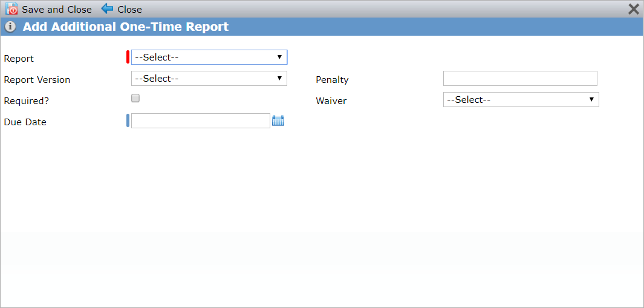Click the "Due Date" label
The width and height of the screenshot is (644, 308).
click(25, 122)
